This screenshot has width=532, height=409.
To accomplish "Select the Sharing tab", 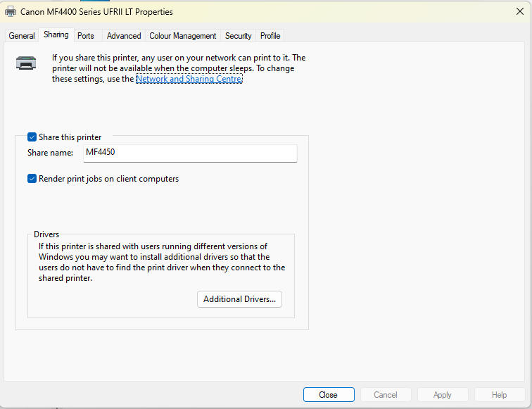I will click(x=56, y=34).
